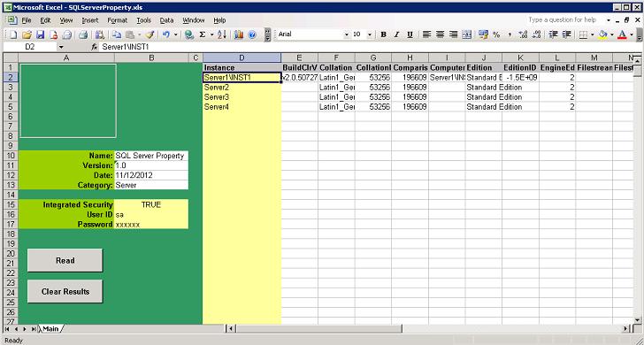Open the Insert menu

pyautogui.click(x=90, y=20)
